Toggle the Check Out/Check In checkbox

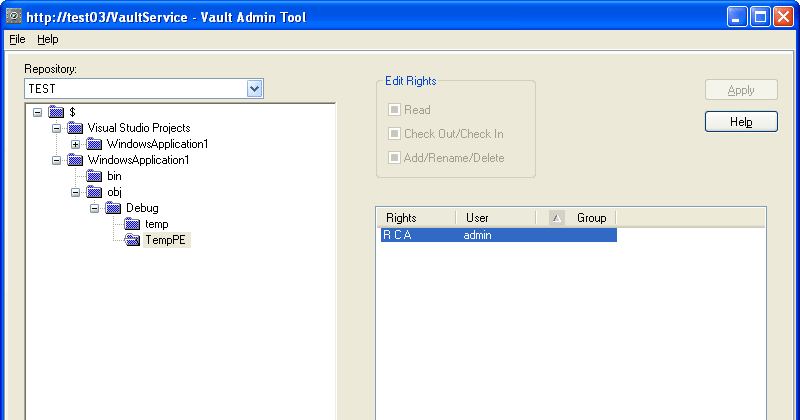tap(395, 134)
